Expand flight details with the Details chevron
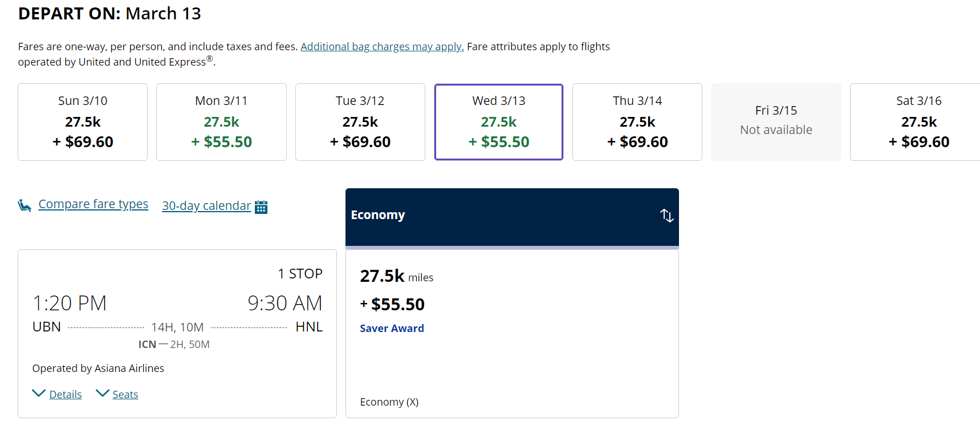Image resolution: width=980 pixels, height=425 pixels. pyautogui.click(x=39, y=394)
